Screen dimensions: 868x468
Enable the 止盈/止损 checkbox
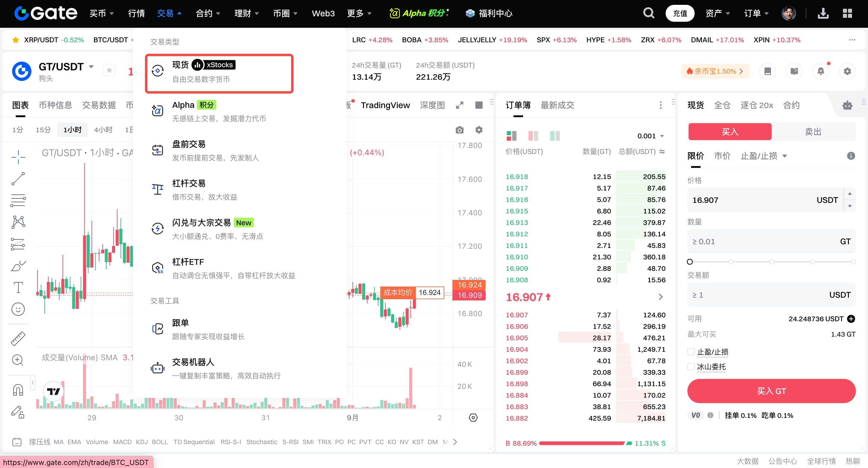(x=691, y=352)
